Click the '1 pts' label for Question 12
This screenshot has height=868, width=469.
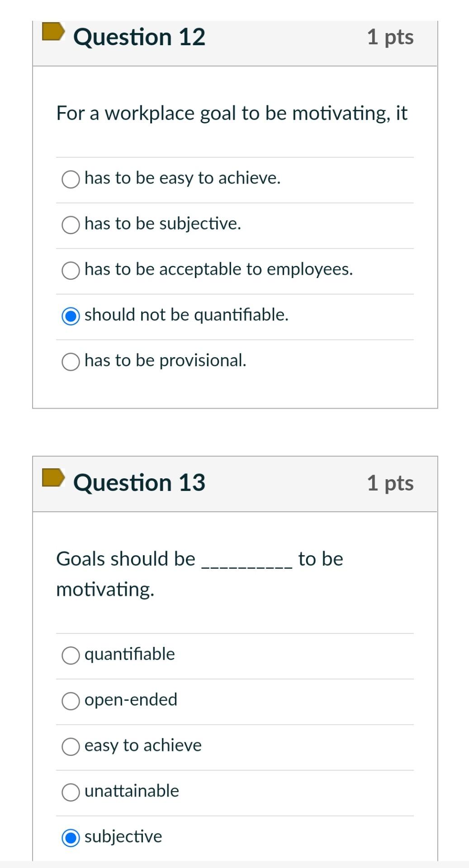(x=390, y=38)
